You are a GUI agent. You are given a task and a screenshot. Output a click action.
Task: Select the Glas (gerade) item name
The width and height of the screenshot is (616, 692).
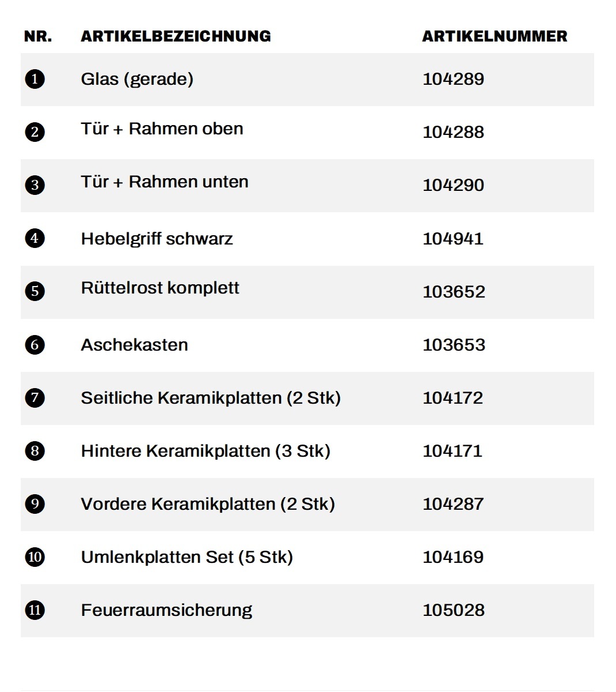[x=137, y=79]
